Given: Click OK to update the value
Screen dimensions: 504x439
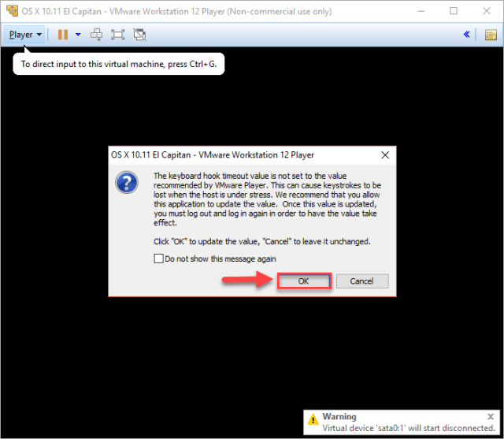Looking at the screenshot, I should click(x=304, y=281).
